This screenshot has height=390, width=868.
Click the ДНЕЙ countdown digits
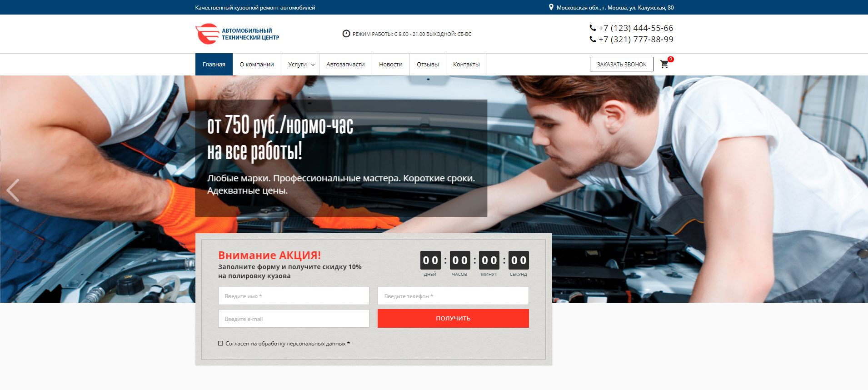point(430,260)
